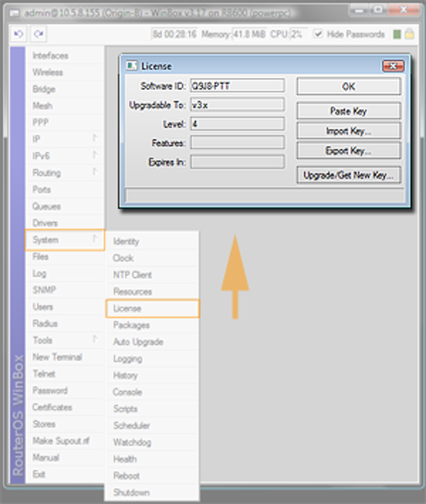Screen dimensions: 426x504
Task: Click the Upgradable To field
Action: click(x=237, y=104)
